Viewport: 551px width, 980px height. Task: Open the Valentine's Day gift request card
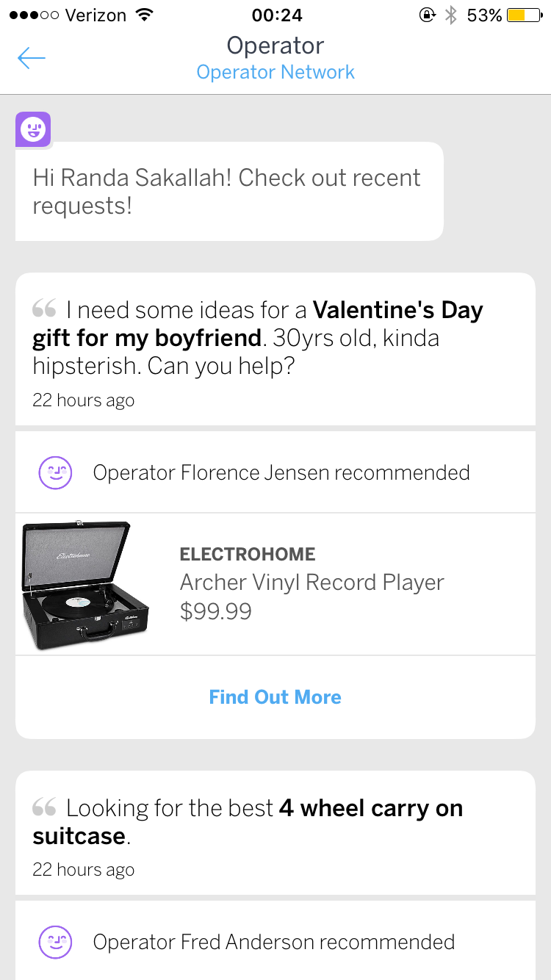275,349
